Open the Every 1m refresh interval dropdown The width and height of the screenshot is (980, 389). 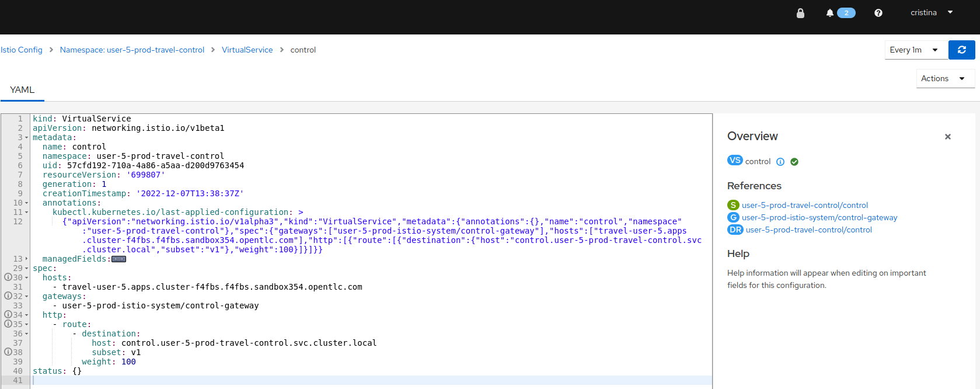(x=913, y=50)
